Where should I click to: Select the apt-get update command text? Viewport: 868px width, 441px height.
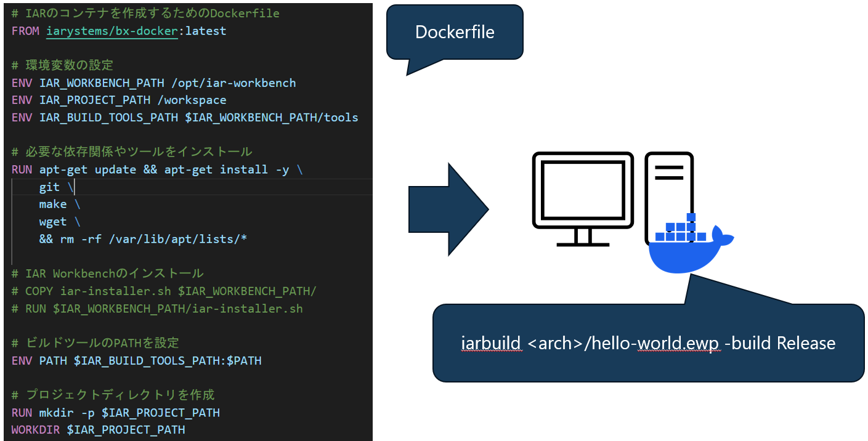(x=89, y=169)
